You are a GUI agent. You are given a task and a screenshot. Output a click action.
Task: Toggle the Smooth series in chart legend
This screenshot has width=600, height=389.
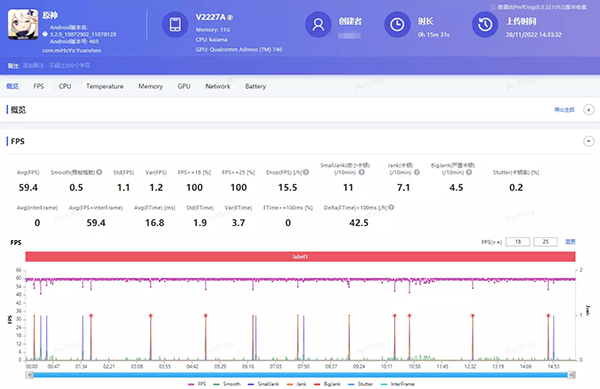coord(227,384)
